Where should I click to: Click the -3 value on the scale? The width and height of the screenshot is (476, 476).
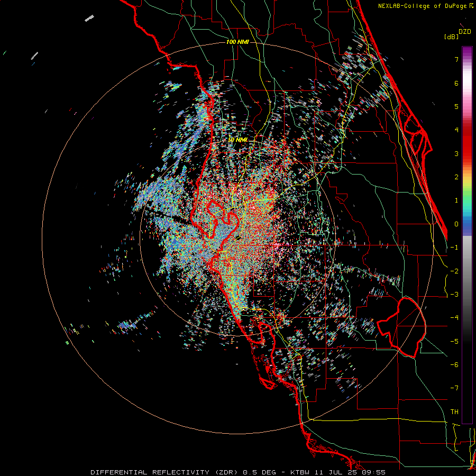454,295
